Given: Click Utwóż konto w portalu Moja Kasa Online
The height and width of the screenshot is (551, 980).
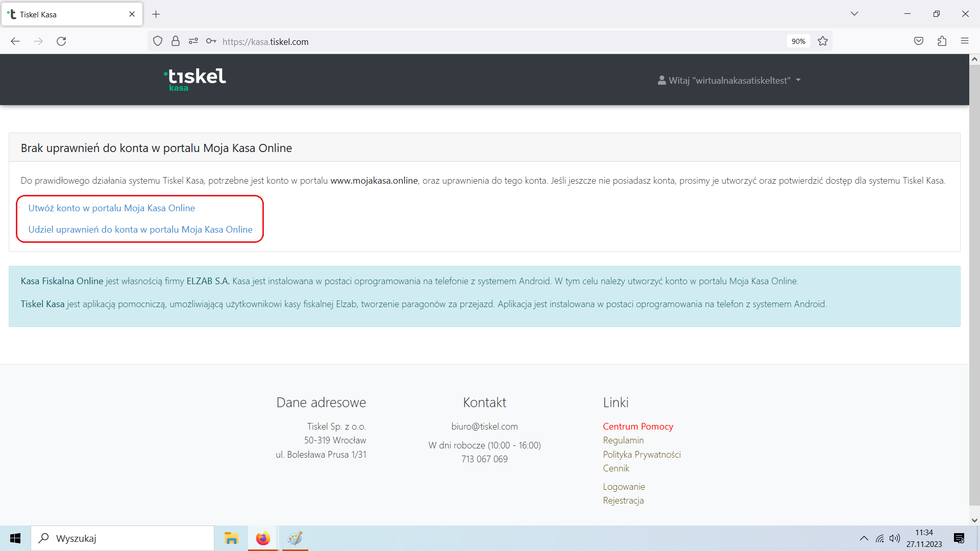Looking at the screenshot, I should [112, 208].
